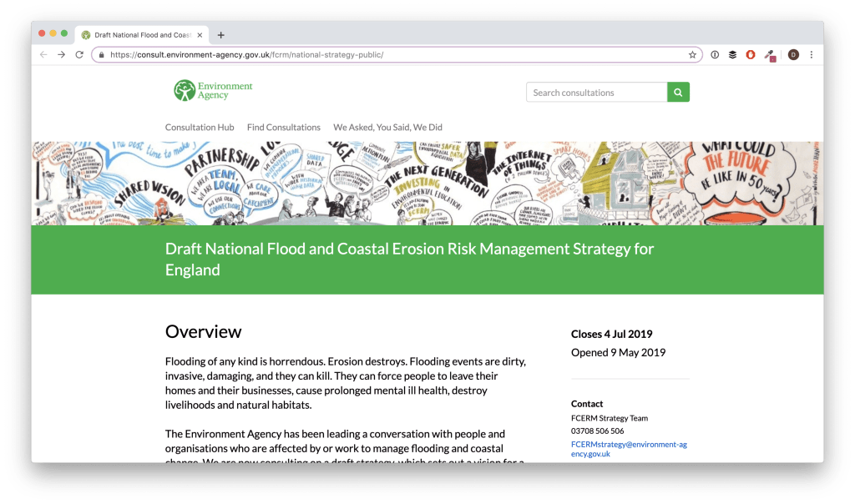This screenshot has height=504, width=855.
Task: Bookmark this page with the star icon
Action: (692, 54)
